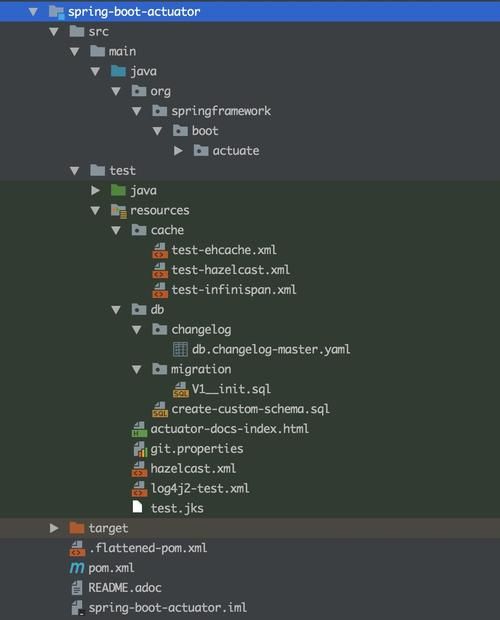Collapse the org package arrow
Image resolution: width=500 pixels, height=620 pixels.
click(x=116, y=91)
